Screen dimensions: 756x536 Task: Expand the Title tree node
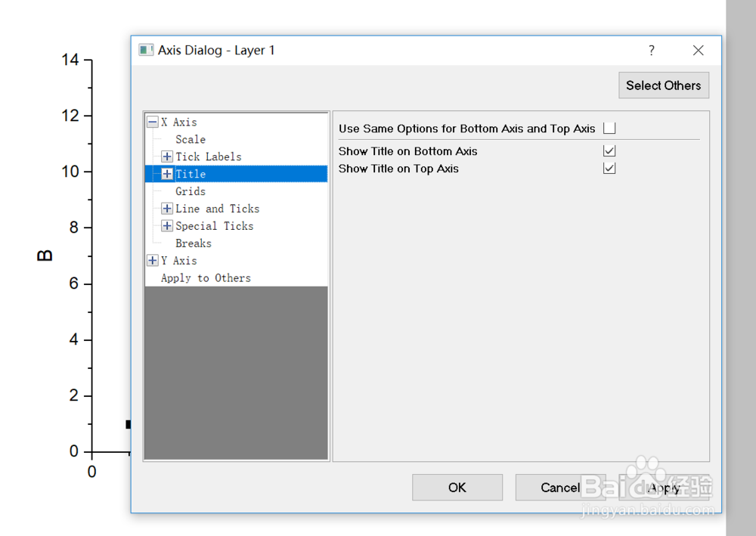coord(167,174)
